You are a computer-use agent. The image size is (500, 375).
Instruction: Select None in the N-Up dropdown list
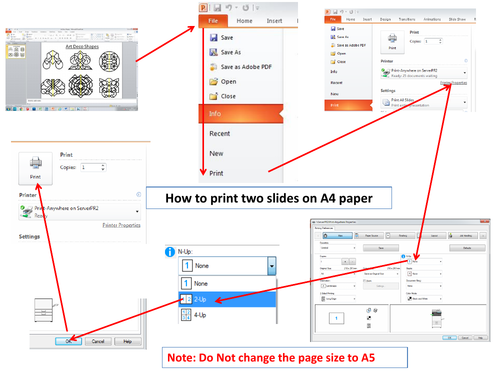tap(228, 284)
